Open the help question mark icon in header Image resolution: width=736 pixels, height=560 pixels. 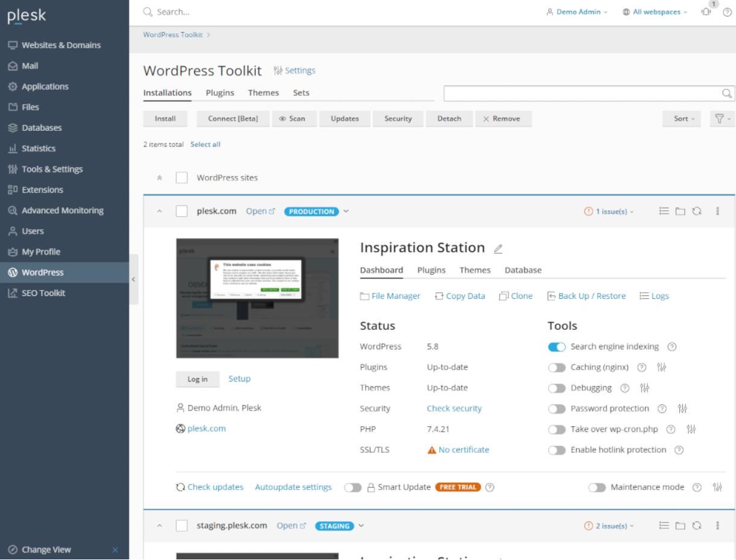click(x=727, y=12)
